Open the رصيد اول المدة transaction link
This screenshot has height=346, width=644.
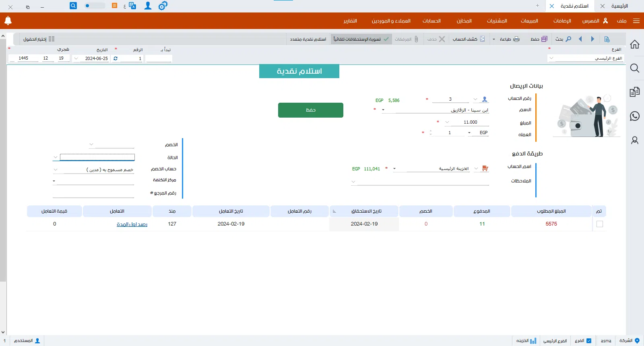coord(132,224)
